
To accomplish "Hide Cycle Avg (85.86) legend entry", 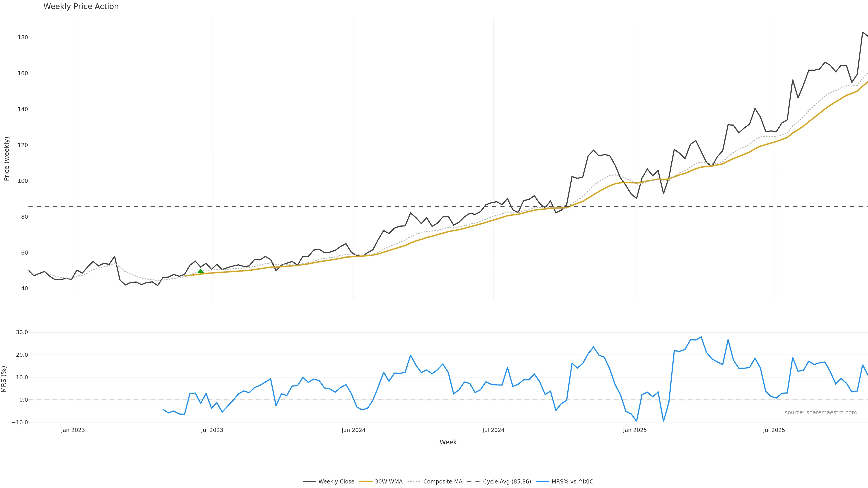I will [507, 482].
